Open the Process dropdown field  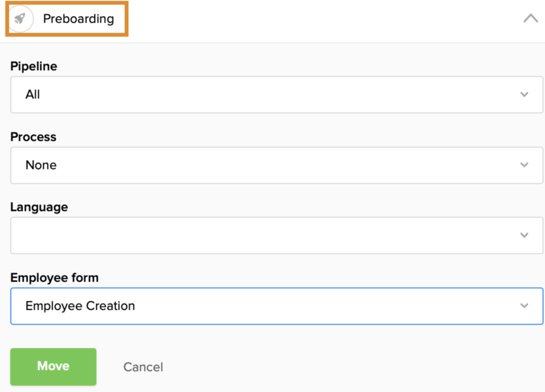click(x=276, y=165)
